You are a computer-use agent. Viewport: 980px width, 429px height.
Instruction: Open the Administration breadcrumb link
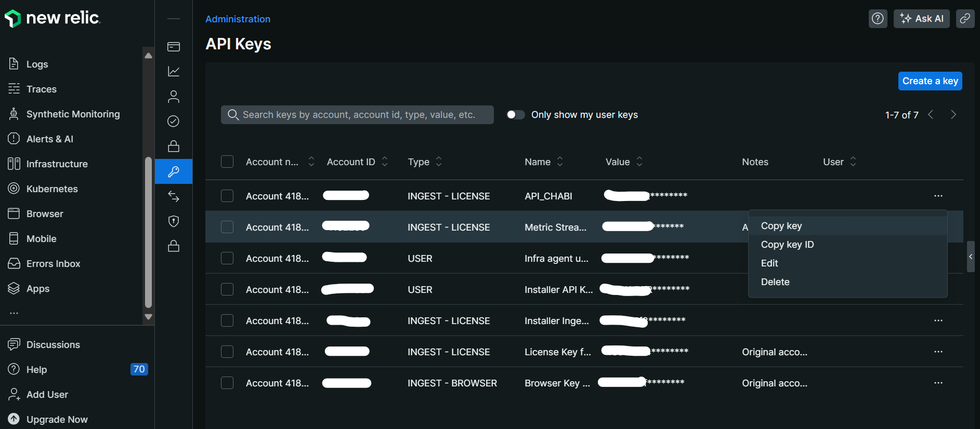(x=238, y=19)
